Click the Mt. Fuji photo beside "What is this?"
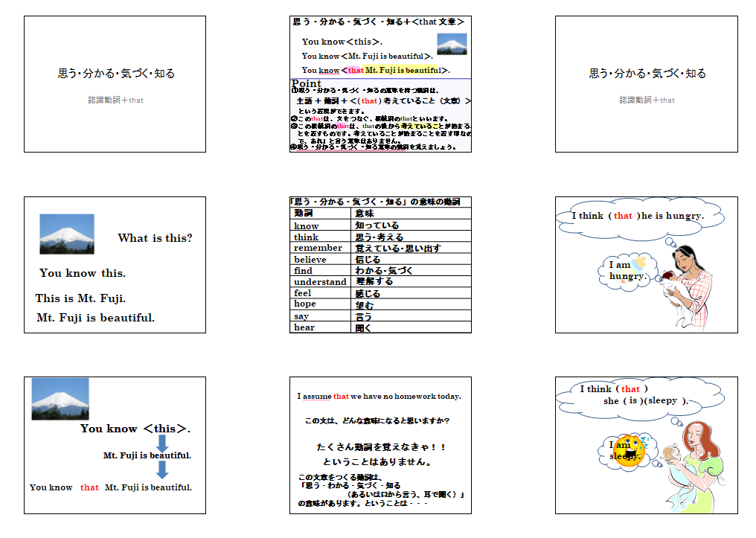This screenshot has width=756, height=538. [x=66, y=234]
